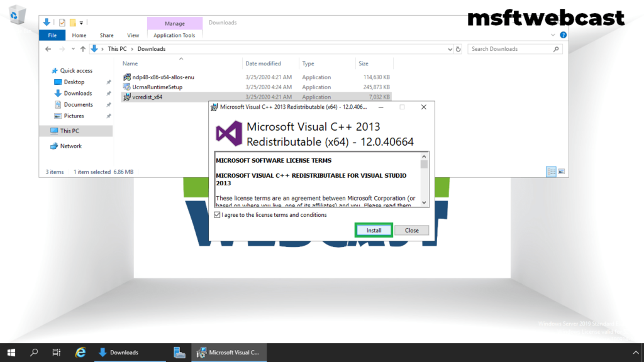Switch to the Share ribbon tab
The height and width of the screenshot is (362, 644).
tap(106, 35)
